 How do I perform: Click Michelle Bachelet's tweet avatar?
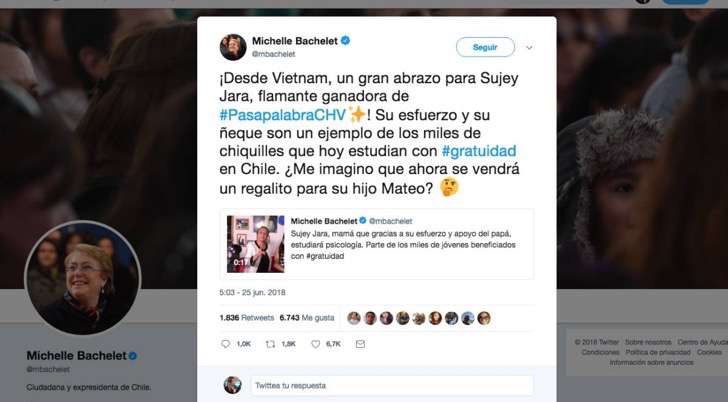click(233, 47)
